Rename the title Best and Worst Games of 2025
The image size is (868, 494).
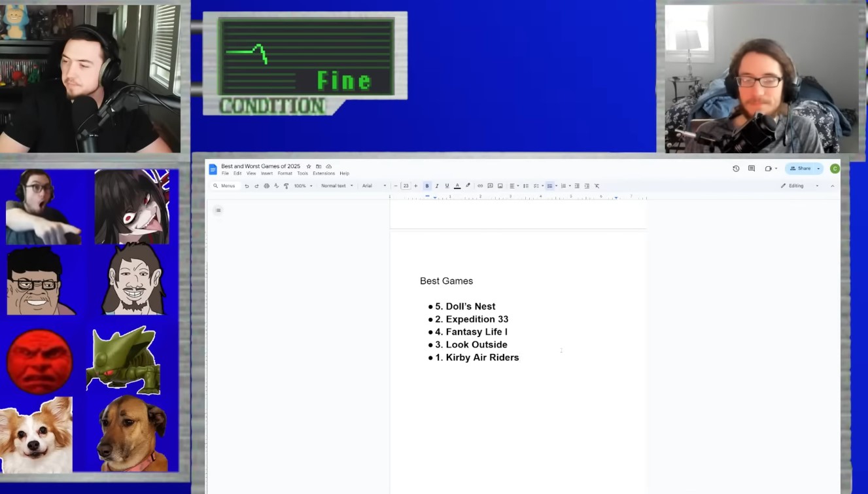pyautogui.click(x=260, y=167)
